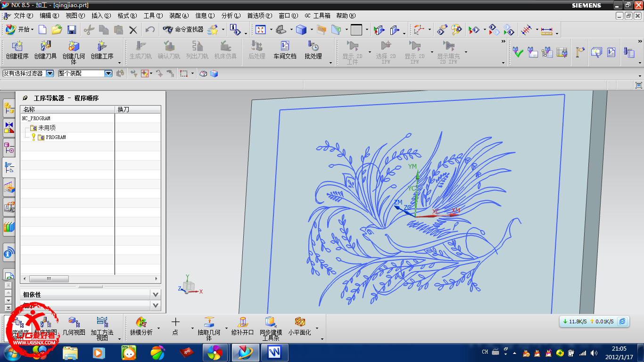Expand the dropdown arrow next to Extract Geometry
Screen dimensions: 644x362
(x=226, y=328)
